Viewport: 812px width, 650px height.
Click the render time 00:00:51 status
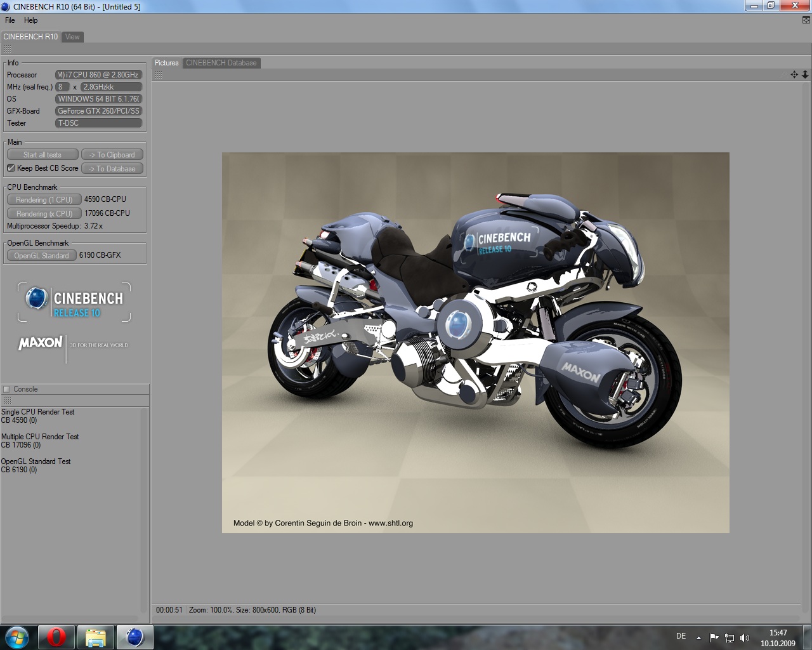point(169,610)
